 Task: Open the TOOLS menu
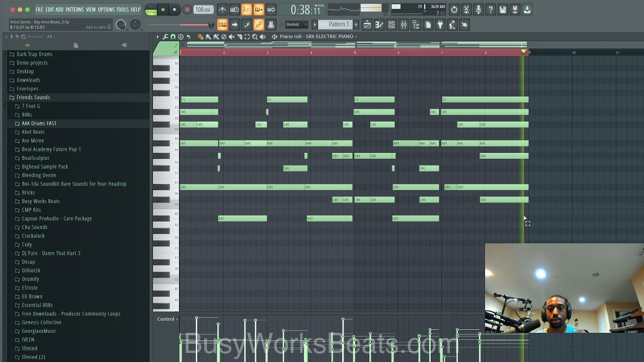[x=122, y=10]
